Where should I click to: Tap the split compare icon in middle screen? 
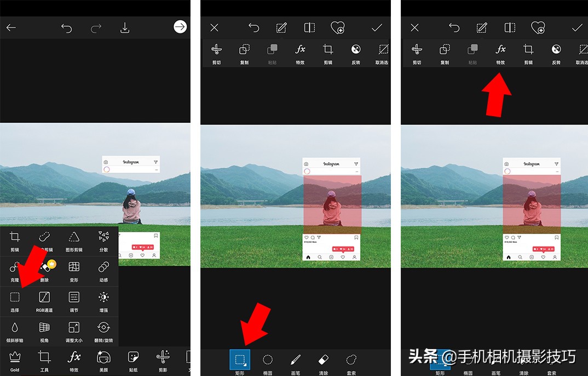(309, 28)
